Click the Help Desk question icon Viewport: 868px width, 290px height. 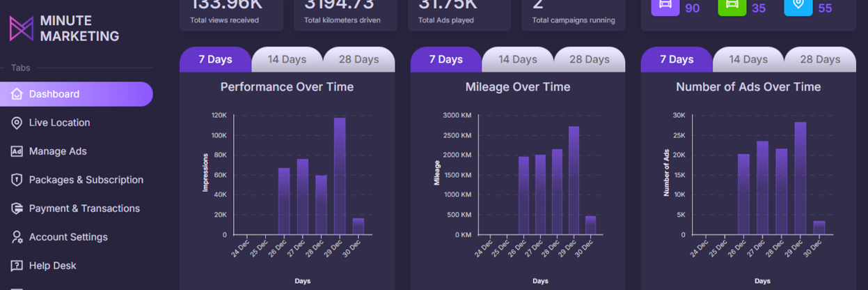pyautogui.click(x=17, y=266)
